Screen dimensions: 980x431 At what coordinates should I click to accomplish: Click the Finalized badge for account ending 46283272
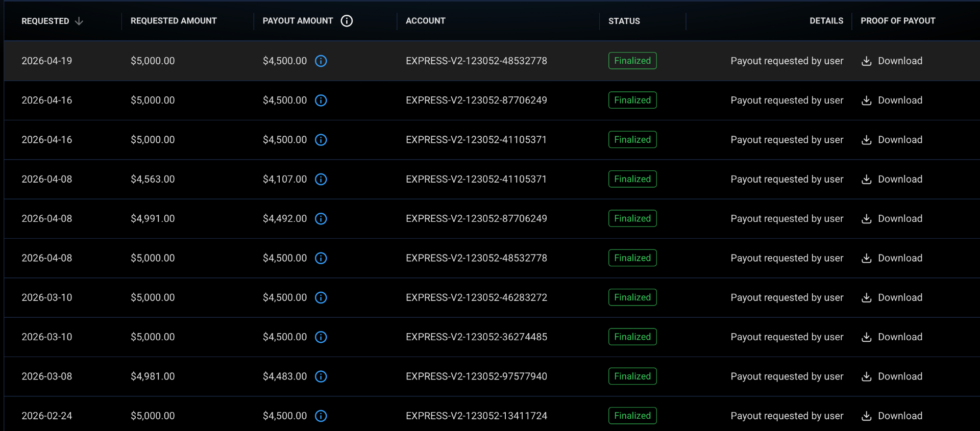(x=632, y=297)
